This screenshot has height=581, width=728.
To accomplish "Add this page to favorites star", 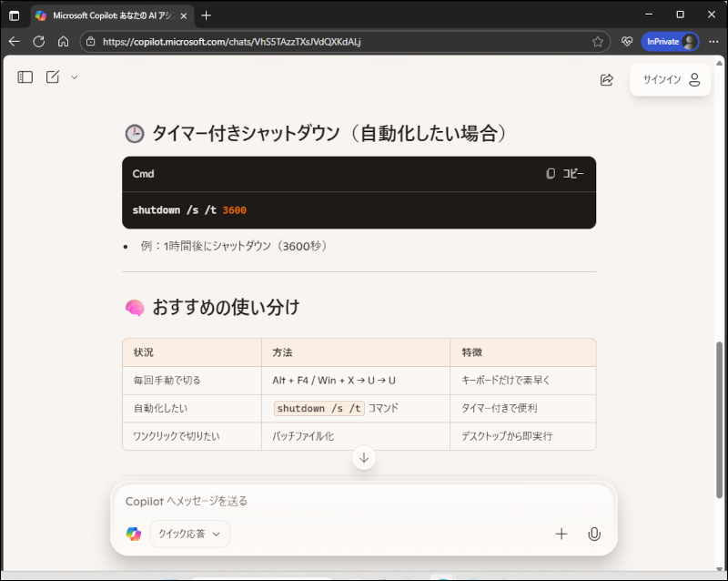I will 598,42.
